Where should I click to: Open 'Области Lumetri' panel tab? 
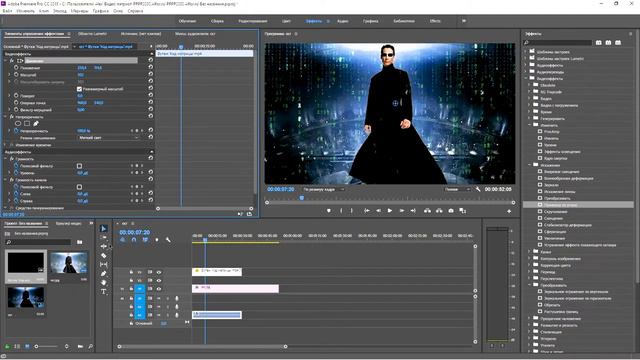[x=93, y=34]
